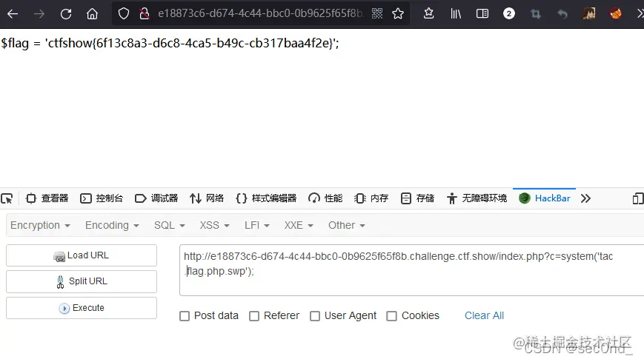Screen dimensions: 644x362
Task: Expand the SQL dropdown menu
Action: pyautogui.click(x=170, y=225)
